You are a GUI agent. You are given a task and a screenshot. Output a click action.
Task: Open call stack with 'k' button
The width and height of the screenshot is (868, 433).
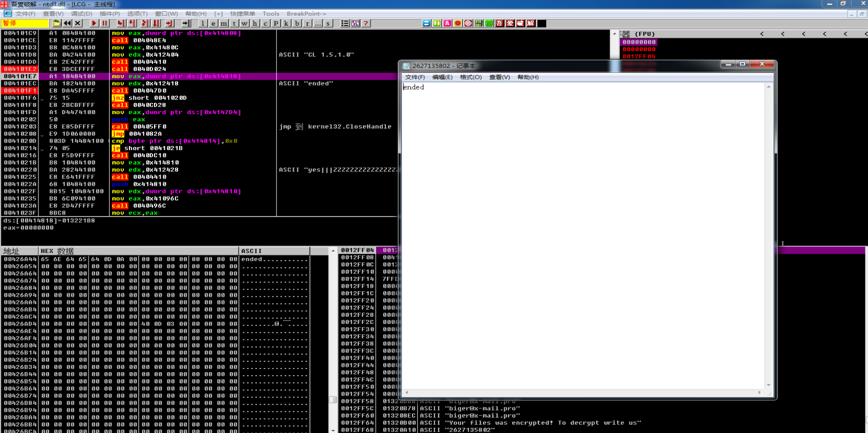(x=287, y=23)
